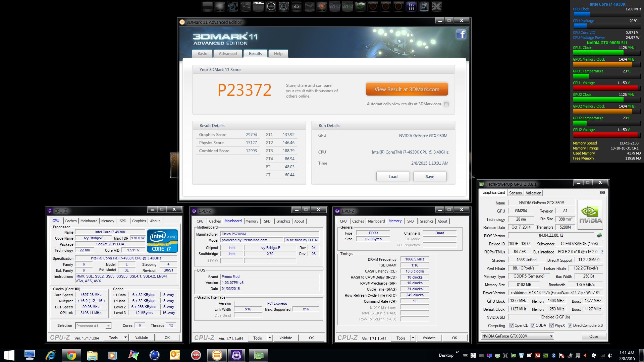Open Internet Explorer from the taskbar

(x=50, y=355)
